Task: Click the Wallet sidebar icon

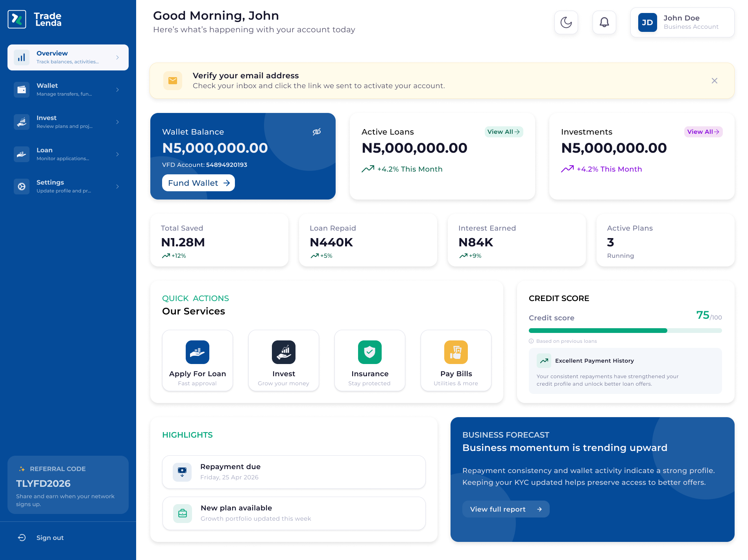Action: (22, 90)
